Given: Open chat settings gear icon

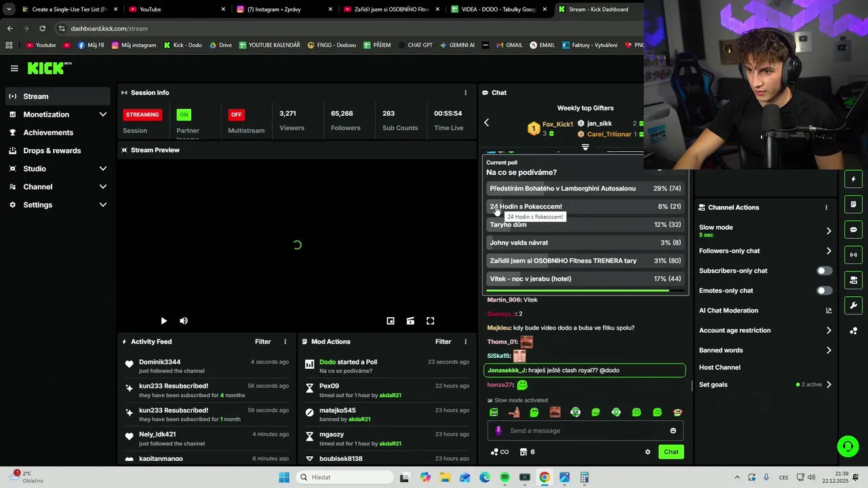Looking at the screenshot, I should tap(648, 452).
